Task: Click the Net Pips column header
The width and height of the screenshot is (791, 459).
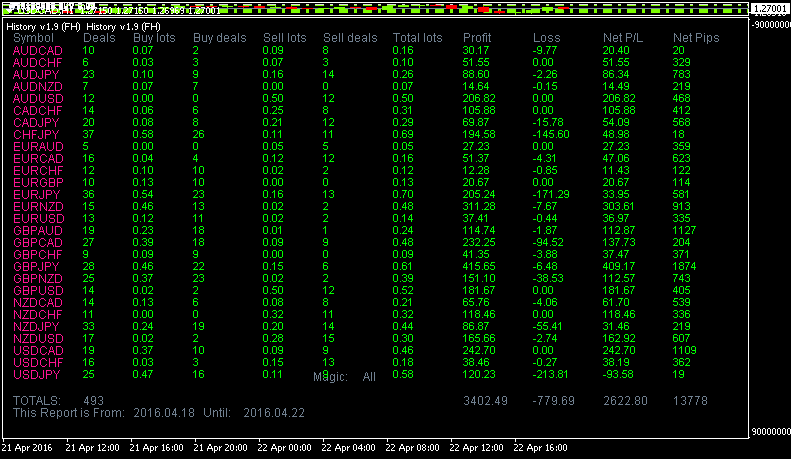Action: point(696,38)
